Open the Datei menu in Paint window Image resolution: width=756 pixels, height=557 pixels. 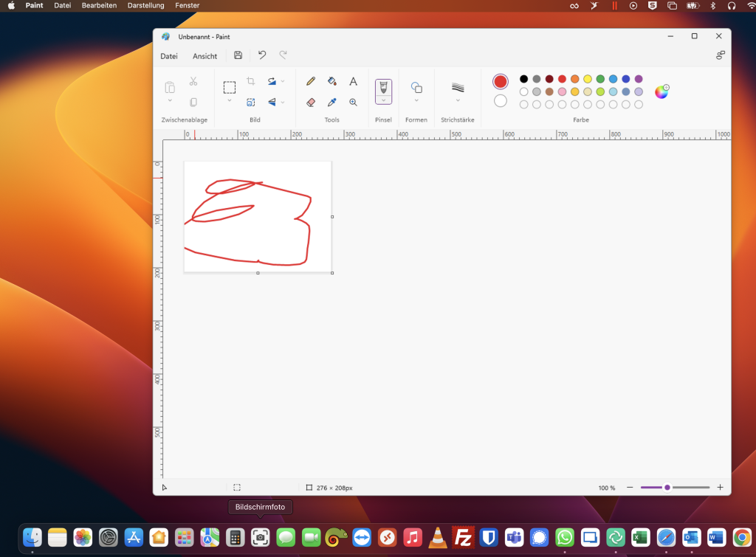169,56
